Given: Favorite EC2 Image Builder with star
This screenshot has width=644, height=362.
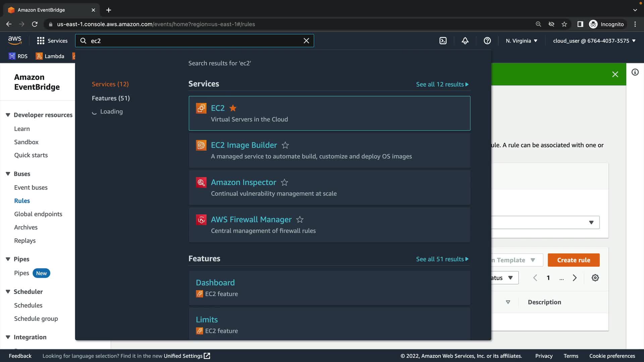Looking at the screenshot, I should (x=285, y=145).
